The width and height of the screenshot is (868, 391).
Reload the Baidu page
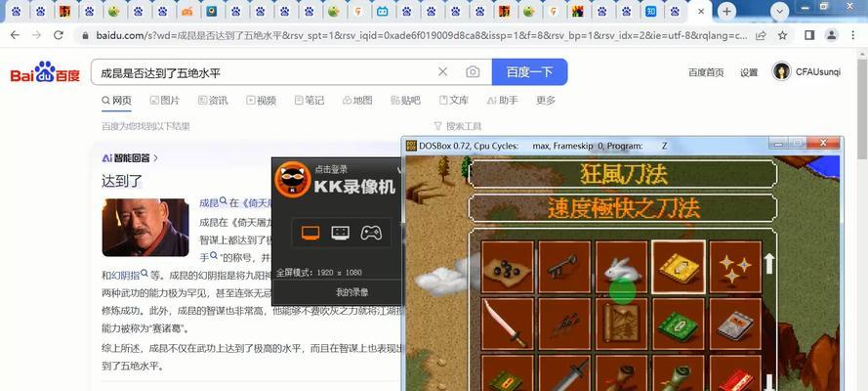pos(59,35)
